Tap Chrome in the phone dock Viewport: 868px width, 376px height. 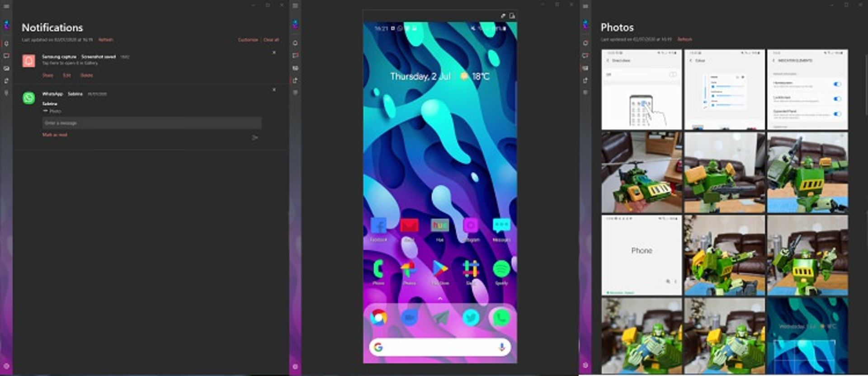point(378,318)
